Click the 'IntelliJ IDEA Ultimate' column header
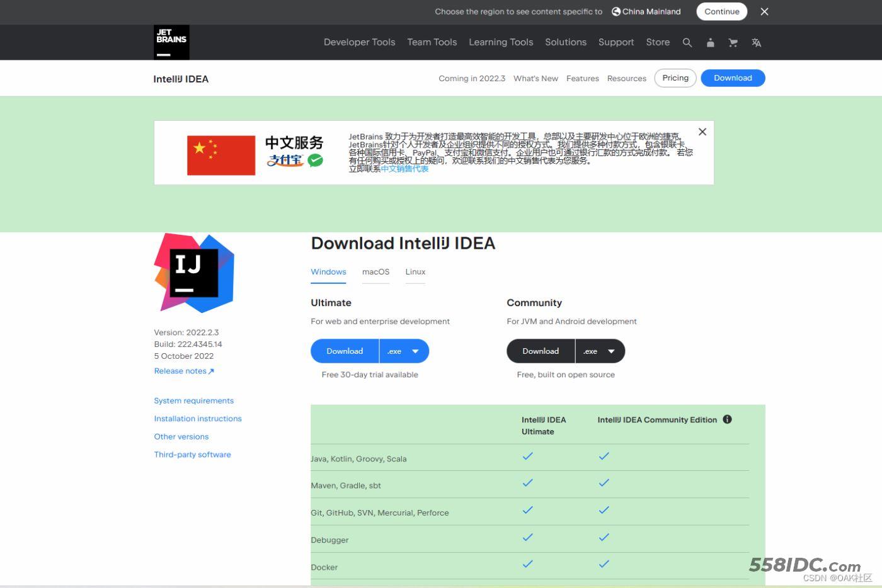Viewport: 882px width, 588px height. (x=544, y=426)
